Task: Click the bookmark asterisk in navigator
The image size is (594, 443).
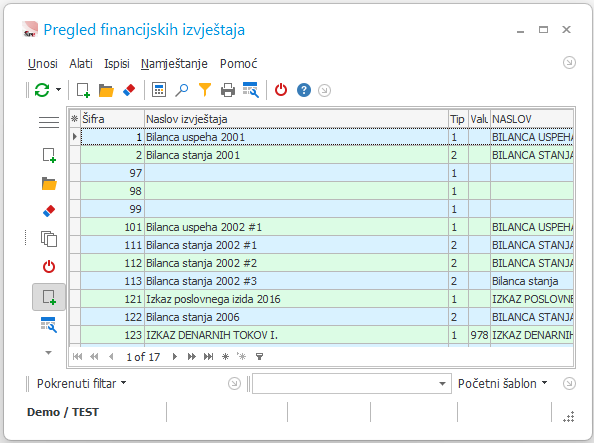Action: click(225, 357)
